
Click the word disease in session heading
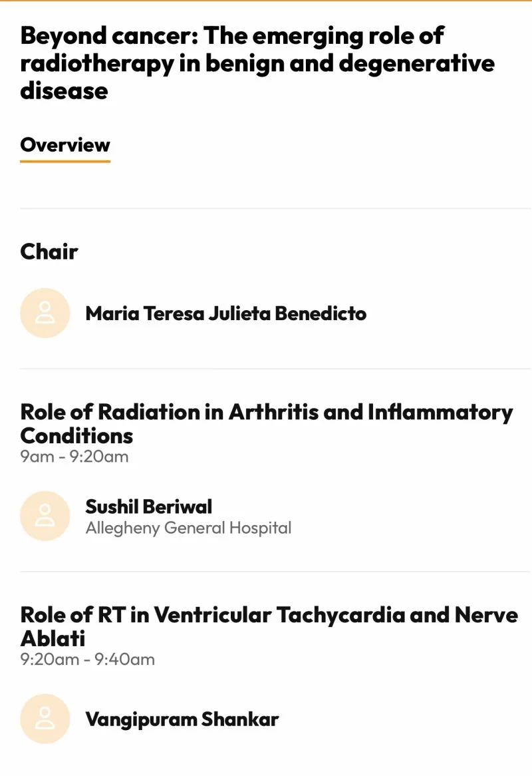click(x=64, y=91)
